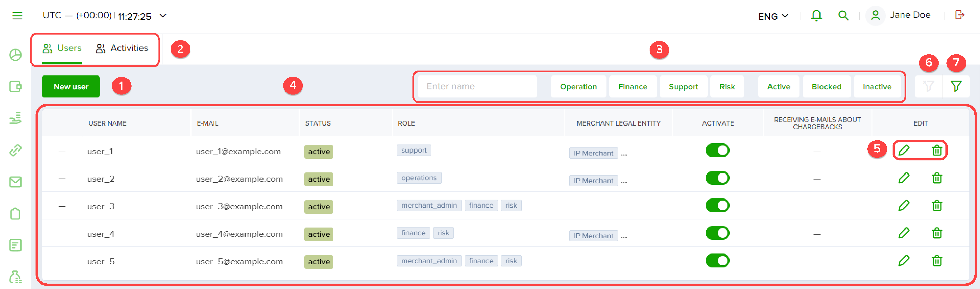Click the E-MAIL column header
Image resolution: width=980 pixels, height=289 pixels.
point(207,123)
